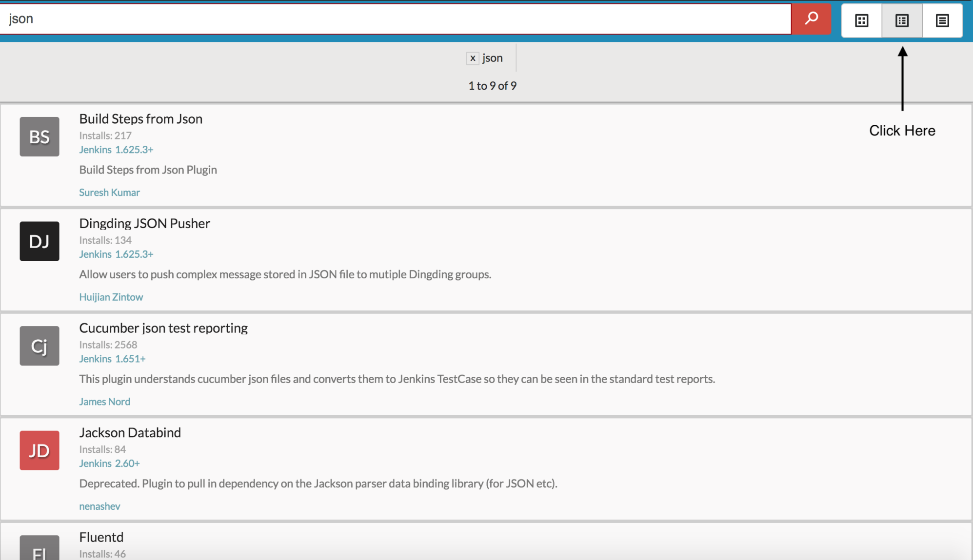Open author nenashev

pos(99,506)
